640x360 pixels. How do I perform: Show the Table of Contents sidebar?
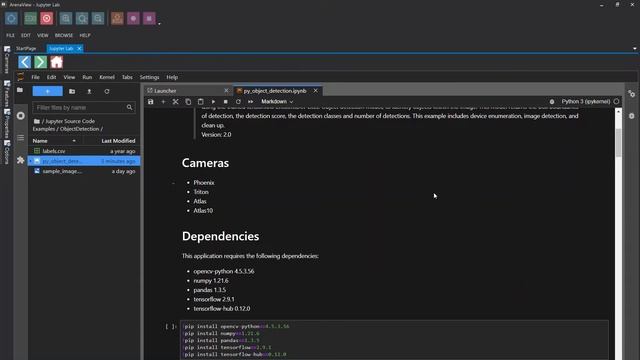tap(20, 138)
